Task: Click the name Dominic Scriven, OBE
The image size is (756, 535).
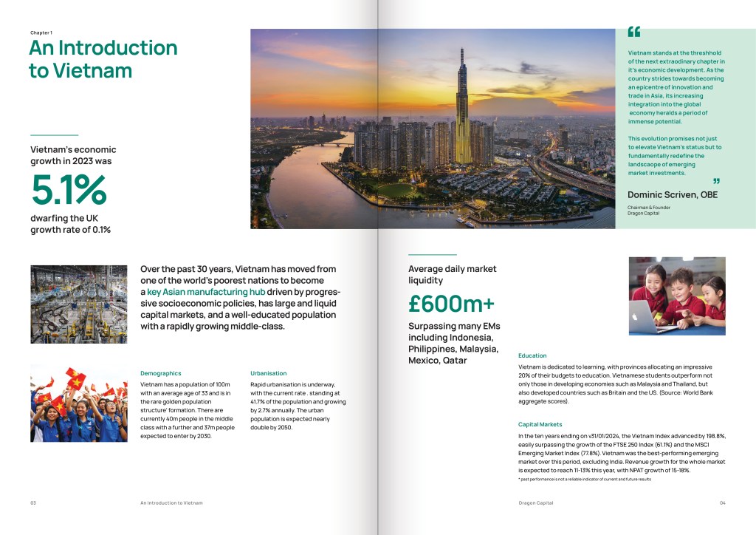Action: 672,195
